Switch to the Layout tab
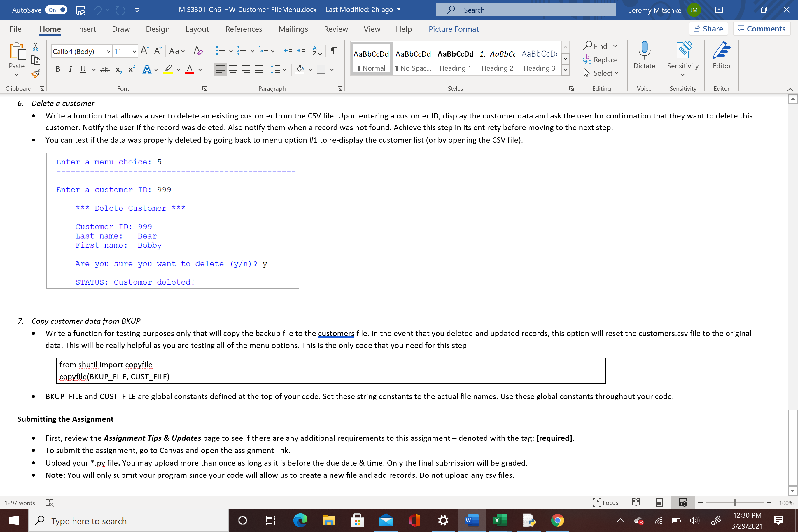 pyautogui.click(x=197, y=29)
